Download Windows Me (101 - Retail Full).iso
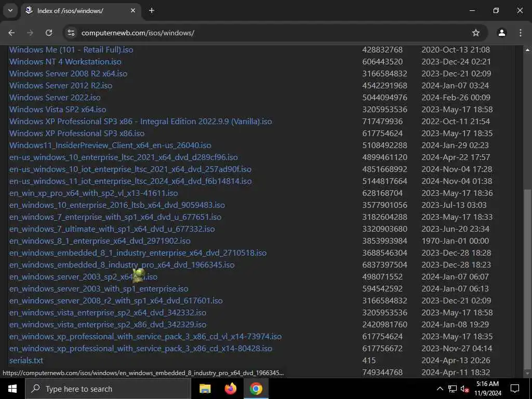Image resolution: width=532 pixels, height=399 pixels. [x=71, y=49]
